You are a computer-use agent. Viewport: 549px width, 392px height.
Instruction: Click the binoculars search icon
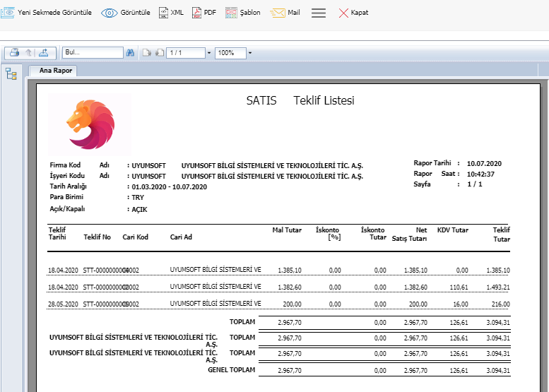130,53
